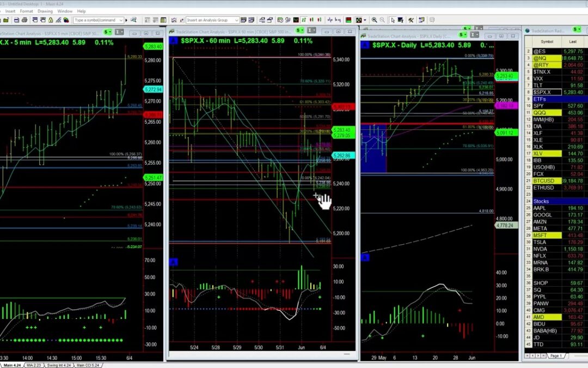Select the TSLA symbol row
588x368 pixels.
556,242
